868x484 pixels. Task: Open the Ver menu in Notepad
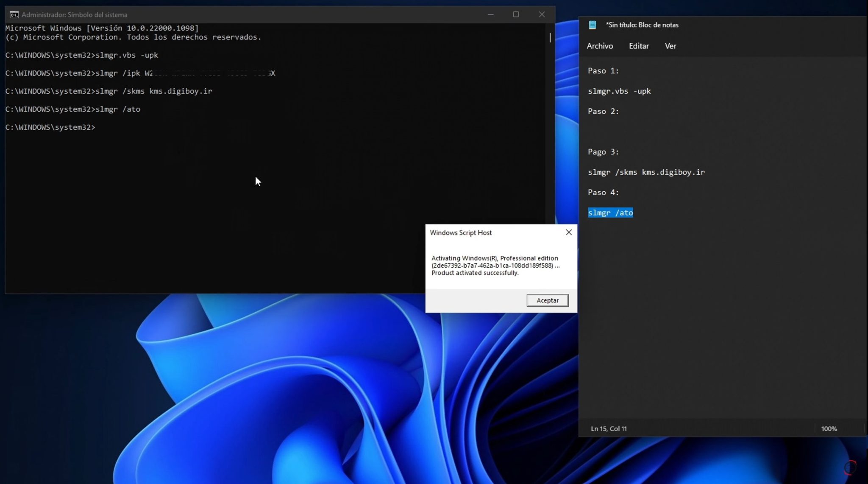[x=670, y=46]
